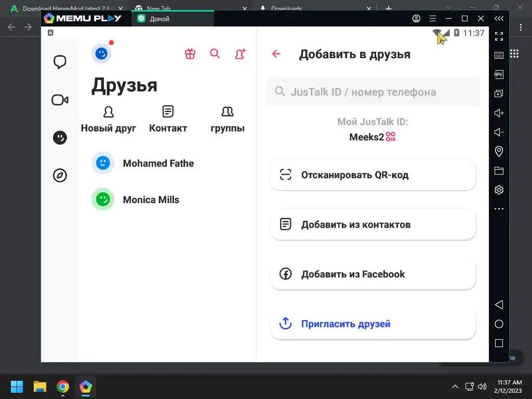This screenshot has height=399, width=532.
Task: Open the discover compass icon
Action: click(x=60, y=176)
